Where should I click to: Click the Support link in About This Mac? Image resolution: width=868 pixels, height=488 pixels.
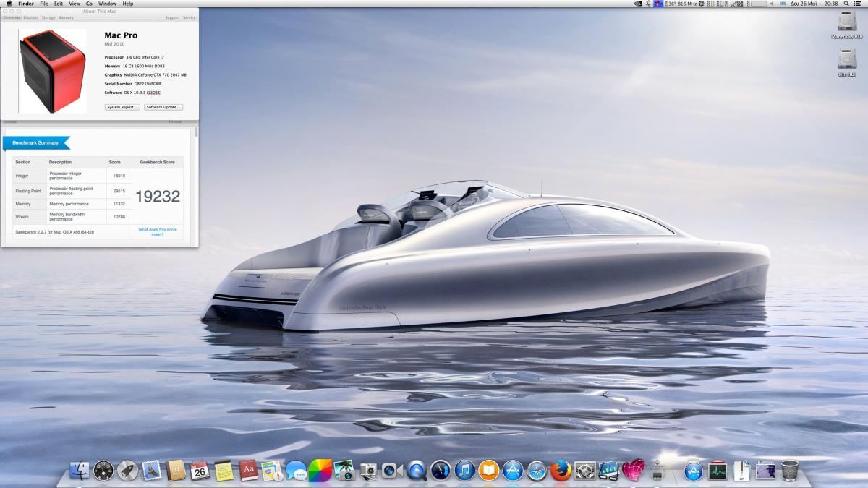(172, 17)
